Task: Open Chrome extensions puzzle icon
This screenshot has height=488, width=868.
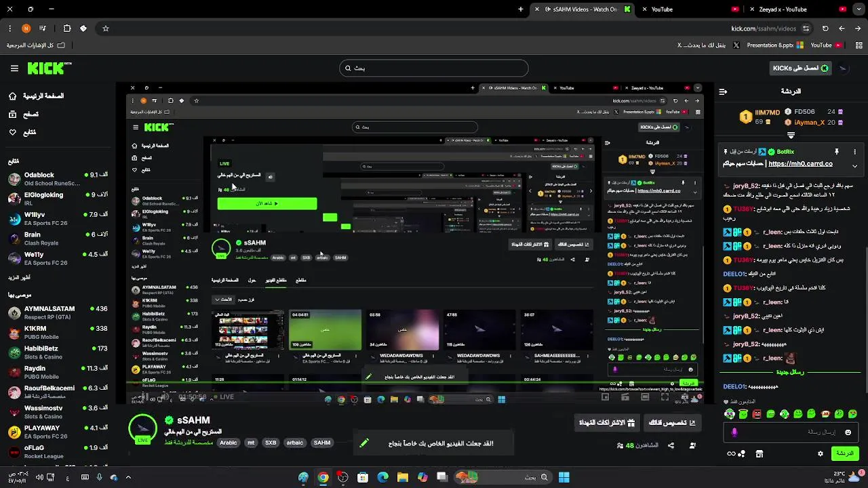Action: tap(66, 28)
